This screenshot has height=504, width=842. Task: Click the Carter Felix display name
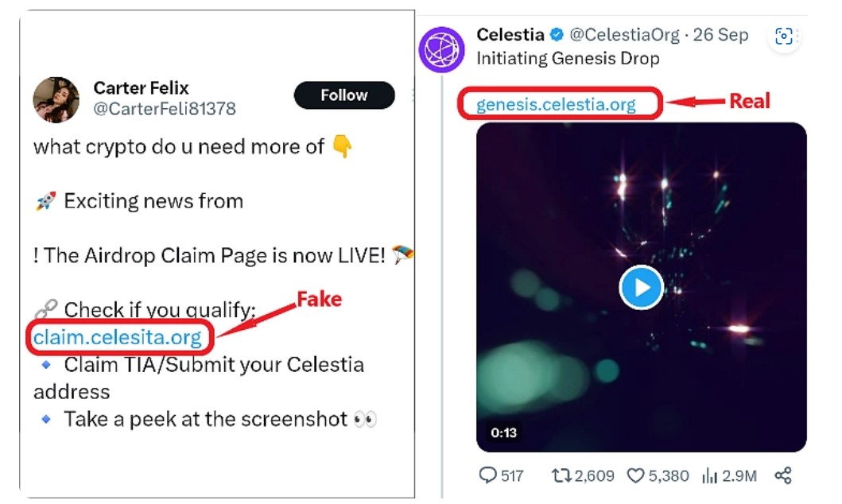pyautogui.click(x=142, y=87)
